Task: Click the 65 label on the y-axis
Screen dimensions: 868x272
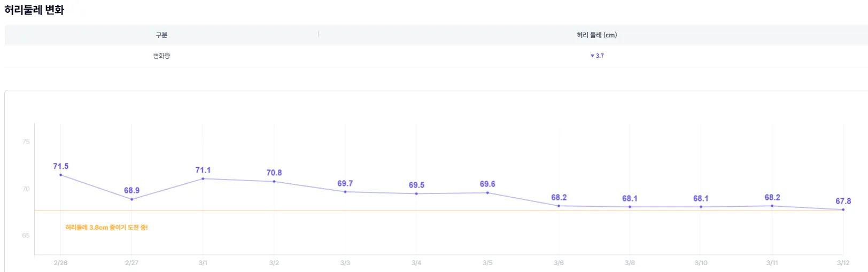Action: (x=26, y=236)
